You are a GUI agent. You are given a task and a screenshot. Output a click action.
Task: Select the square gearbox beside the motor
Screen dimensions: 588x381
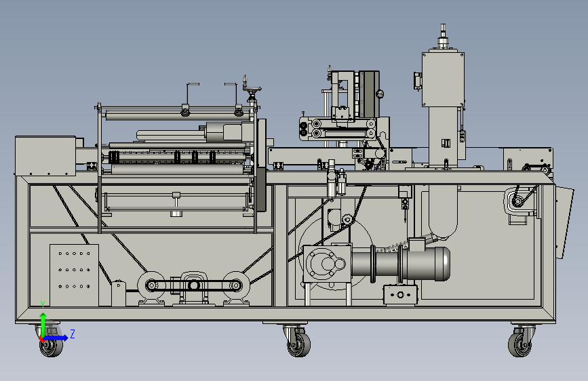[327, 264]
